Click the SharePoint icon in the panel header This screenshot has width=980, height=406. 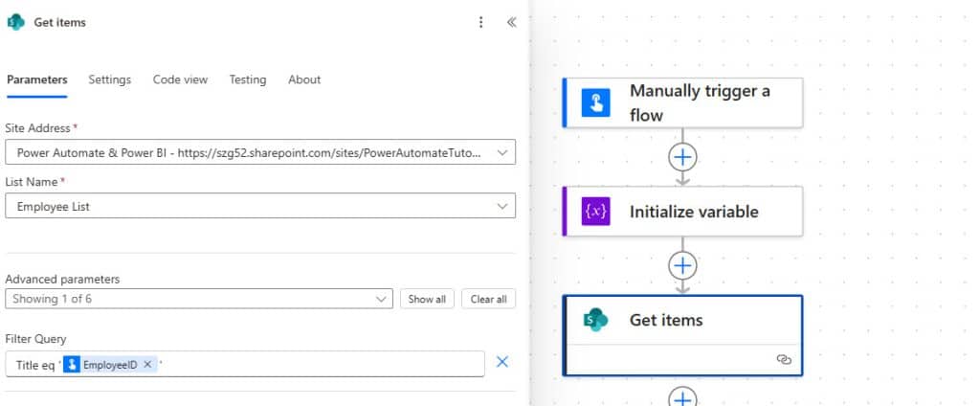pos(15,22)
